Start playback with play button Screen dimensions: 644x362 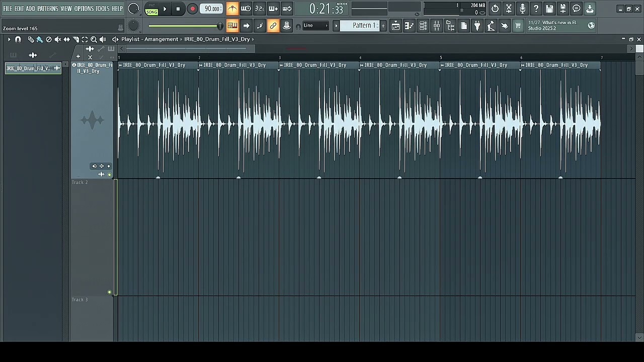point(165,9)
